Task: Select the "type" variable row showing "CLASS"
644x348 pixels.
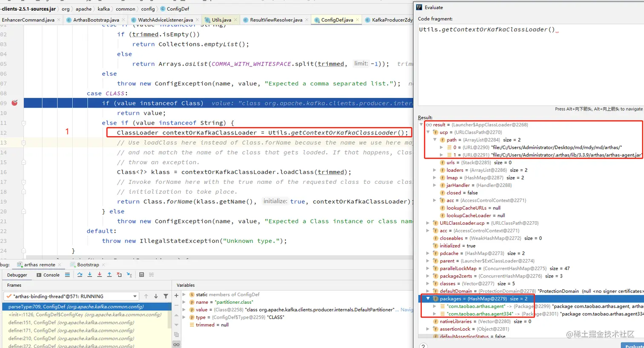Action: (x=297, y=317)
